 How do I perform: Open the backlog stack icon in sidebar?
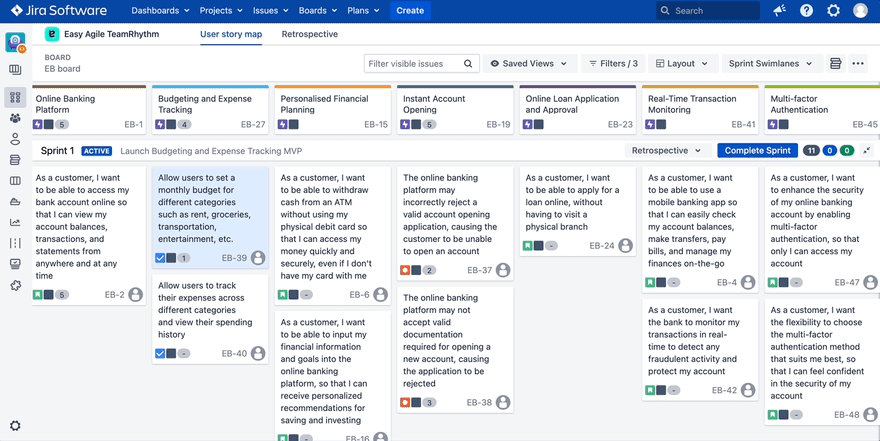[x=15, y=160]
